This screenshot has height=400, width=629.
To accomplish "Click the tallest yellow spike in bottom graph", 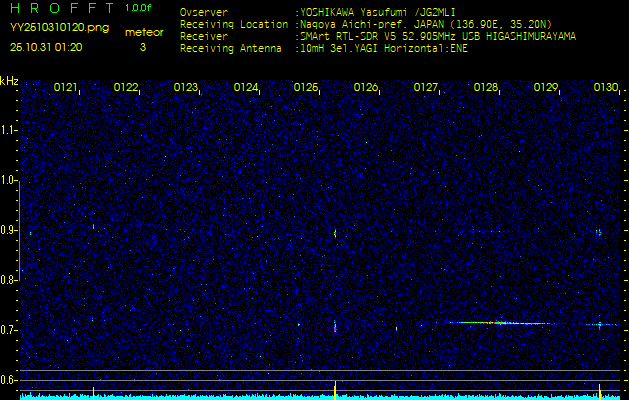I will click(x=334, y=388).
